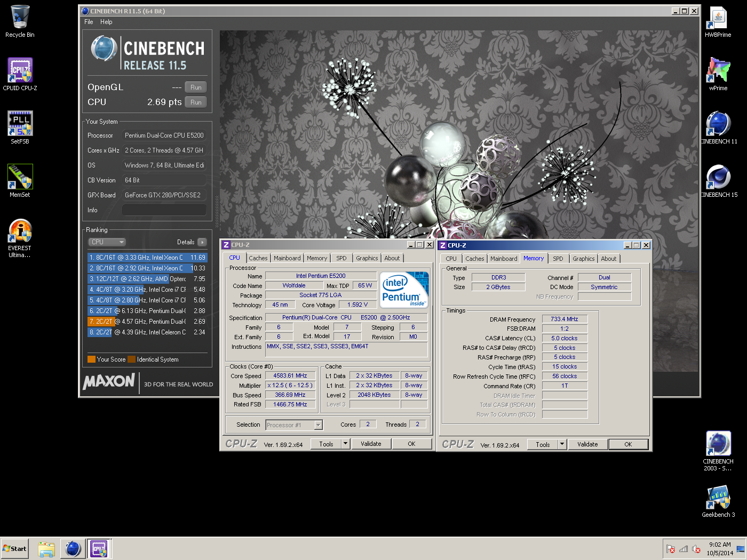Launch the wPrime desktop shortcut
The height and width of the screenshot is (560, 747).
tap(718, 75)
